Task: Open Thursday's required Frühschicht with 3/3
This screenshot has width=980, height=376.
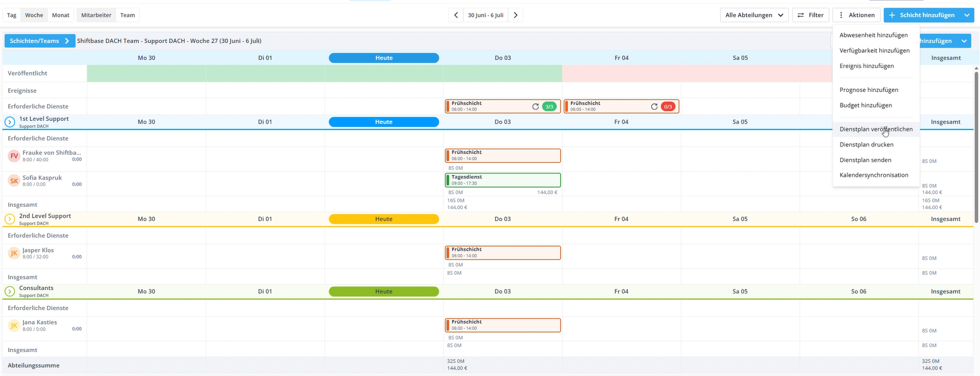Action: coord(503,107)
